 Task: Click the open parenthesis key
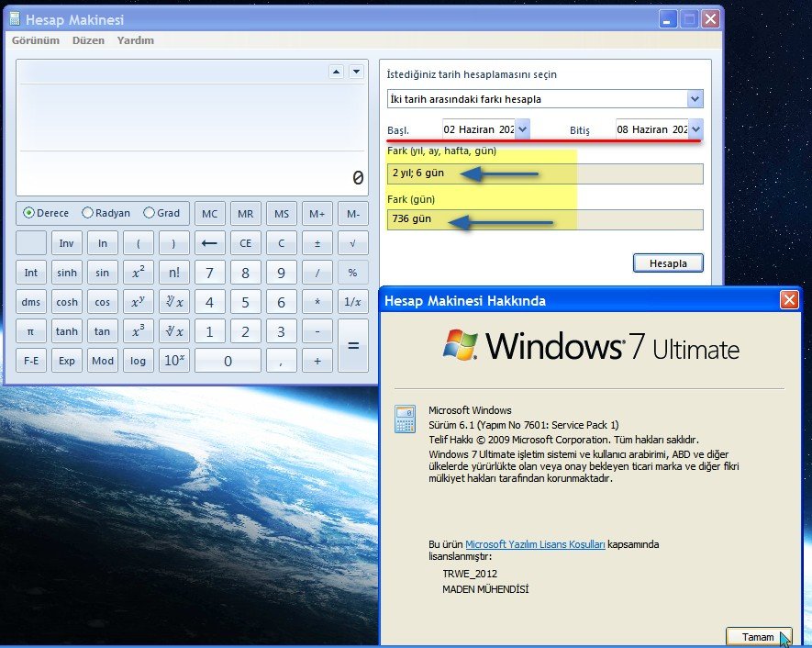139,243
